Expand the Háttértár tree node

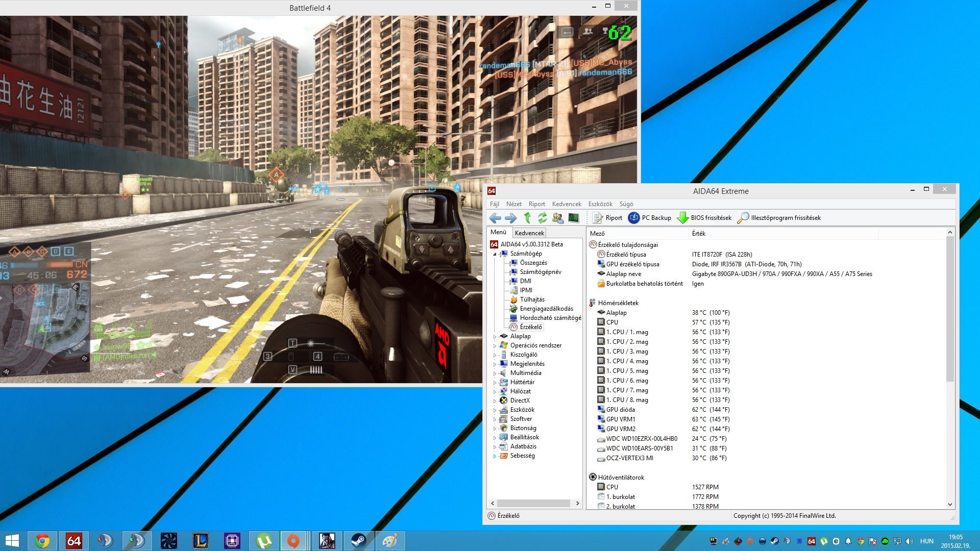click(495, 383)
